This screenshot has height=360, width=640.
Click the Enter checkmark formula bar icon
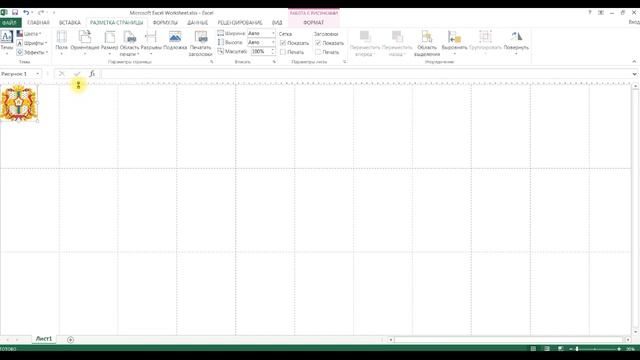[x=77, y=73]
